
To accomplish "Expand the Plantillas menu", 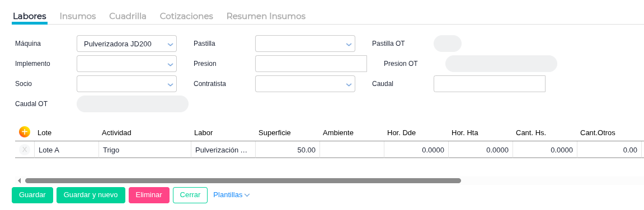I will (x=232, y=195).
